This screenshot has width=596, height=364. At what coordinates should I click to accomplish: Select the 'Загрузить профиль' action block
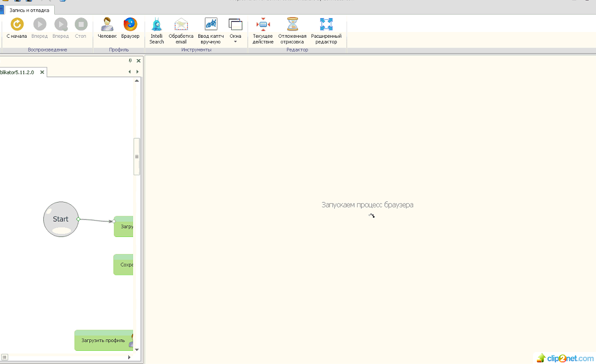104,340
